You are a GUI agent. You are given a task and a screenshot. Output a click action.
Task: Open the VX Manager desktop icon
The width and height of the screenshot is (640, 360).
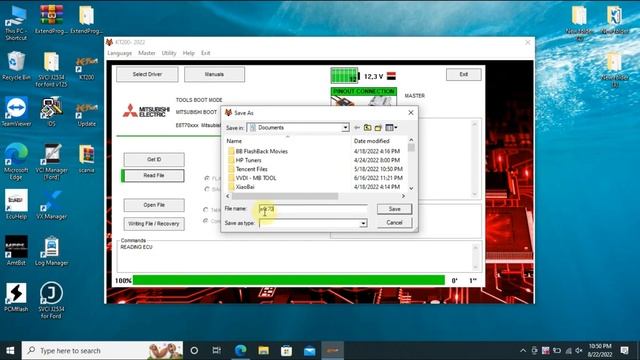[x=51, y=204]
